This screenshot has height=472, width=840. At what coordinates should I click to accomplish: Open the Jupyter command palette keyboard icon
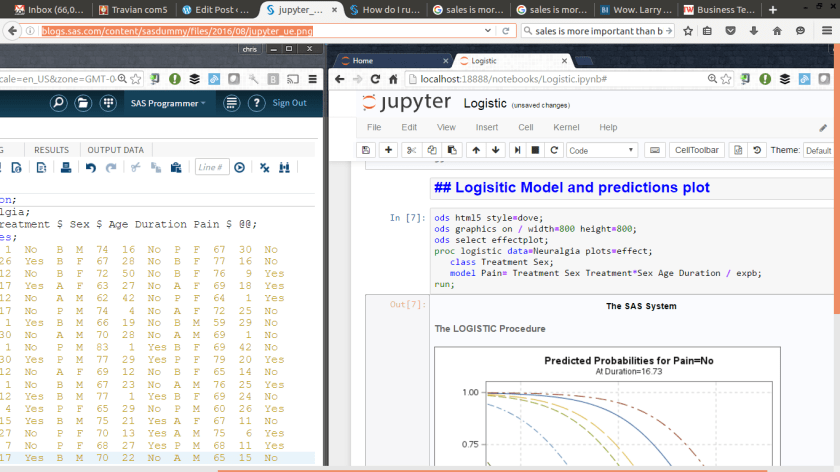(x=655, y=151)
